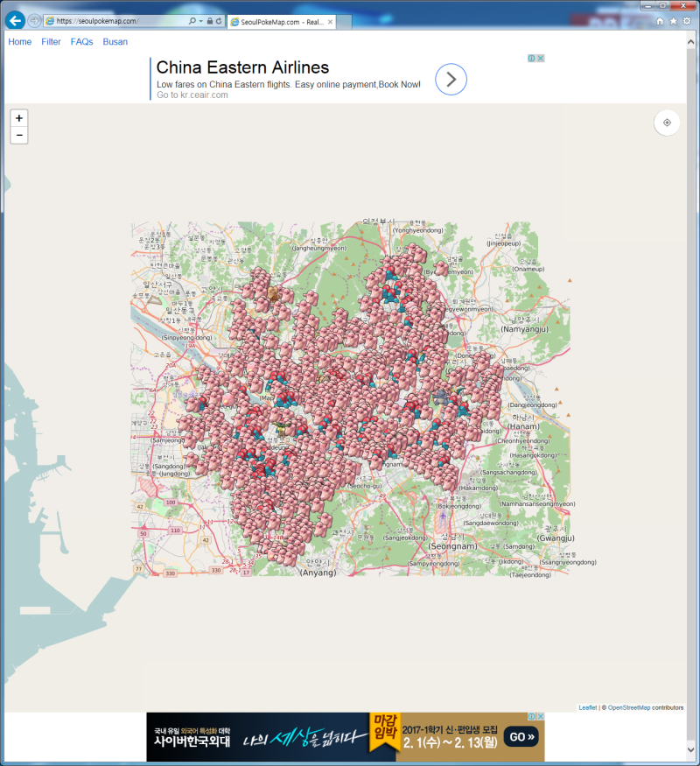Center map on my current location
The image size is (700, 766).
667,123
